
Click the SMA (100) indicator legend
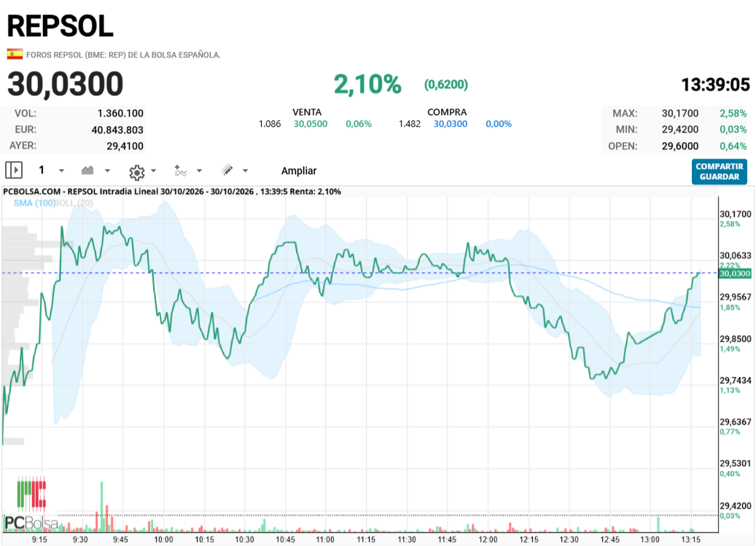pos(34,203)
